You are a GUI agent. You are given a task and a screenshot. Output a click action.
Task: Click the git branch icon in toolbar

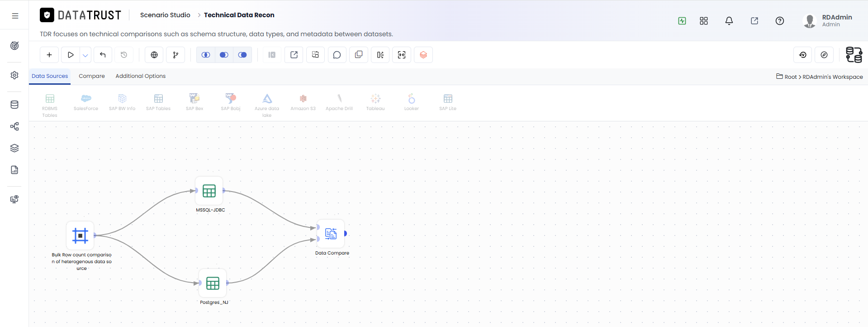coord(175,55)
